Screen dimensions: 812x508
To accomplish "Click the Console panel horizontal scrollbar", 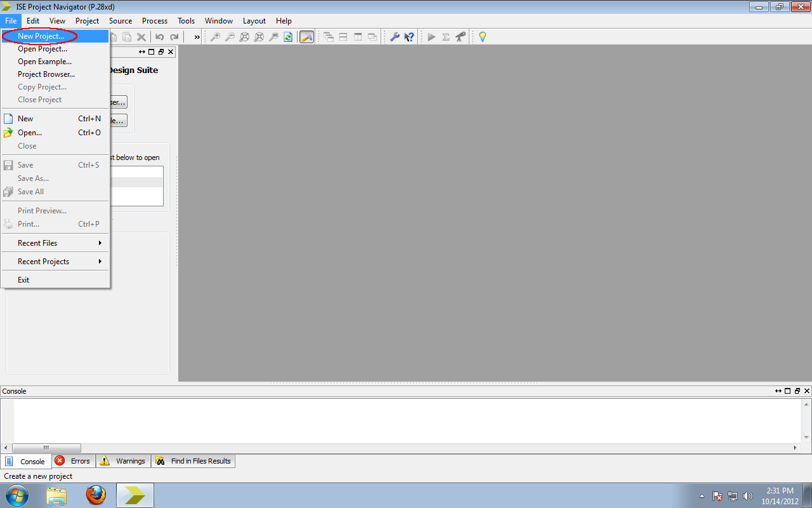I will [46, 448].
